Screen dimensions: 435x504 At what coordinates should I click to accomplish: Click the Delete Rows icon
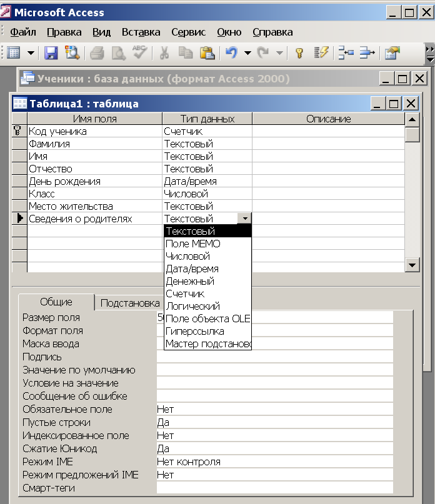[x=367, y=52]
